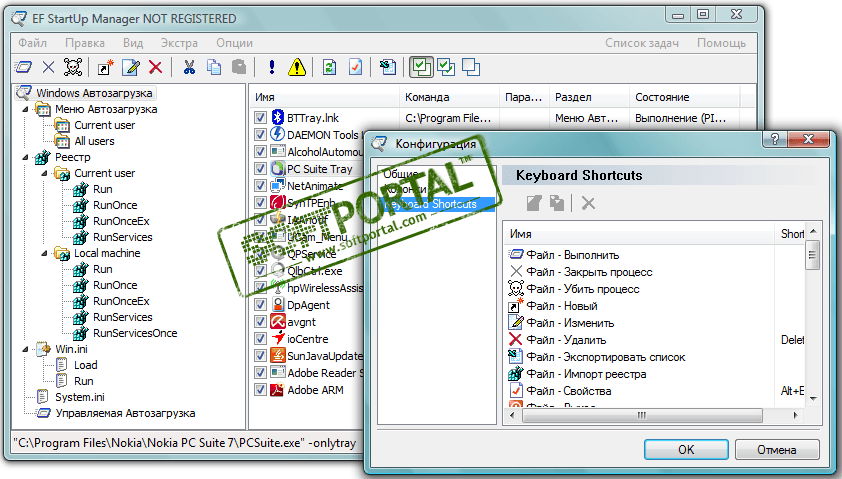The image size is (842, 479).
Task: Collapse the Win.ini tree node
Action: tap(25, 350)
